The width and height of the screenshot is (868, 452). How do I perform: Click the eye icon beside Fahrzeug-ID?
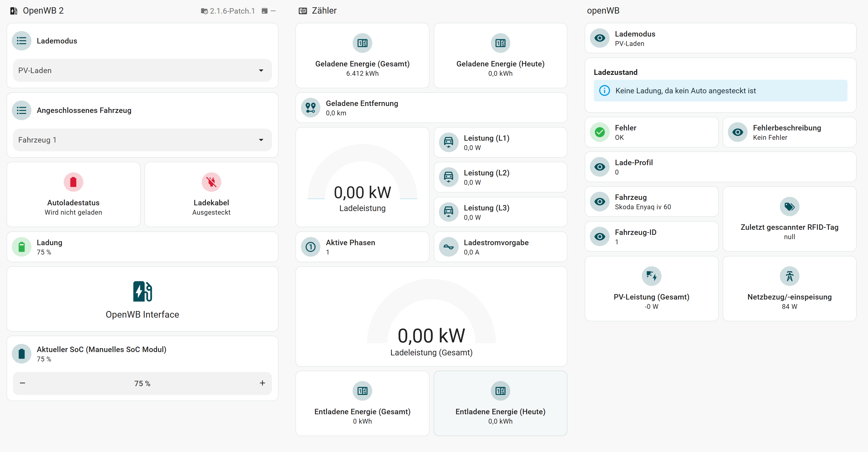(599, 237)
